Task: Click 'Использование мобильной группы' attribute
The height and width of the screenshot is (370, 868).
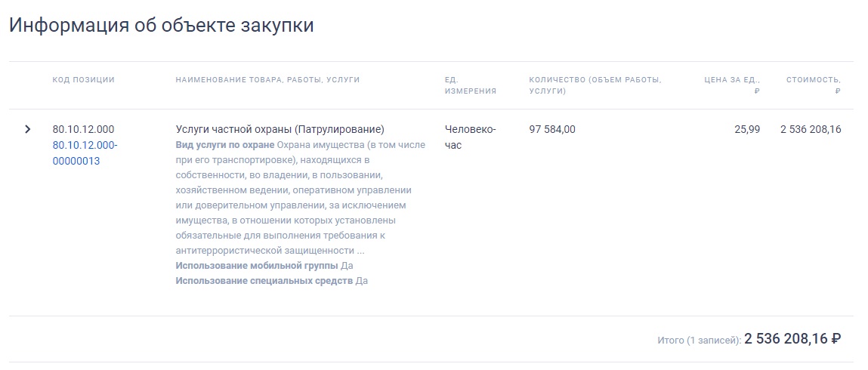Action: click(x=256, y=266)
